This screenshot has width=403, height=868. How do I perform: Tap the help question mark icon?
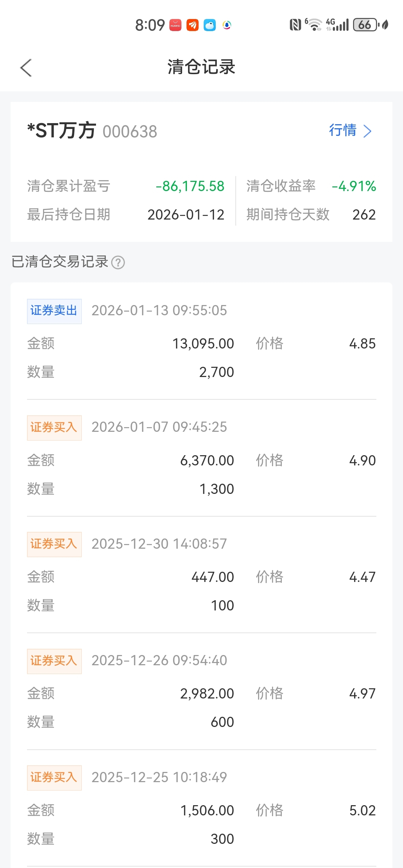118,262
